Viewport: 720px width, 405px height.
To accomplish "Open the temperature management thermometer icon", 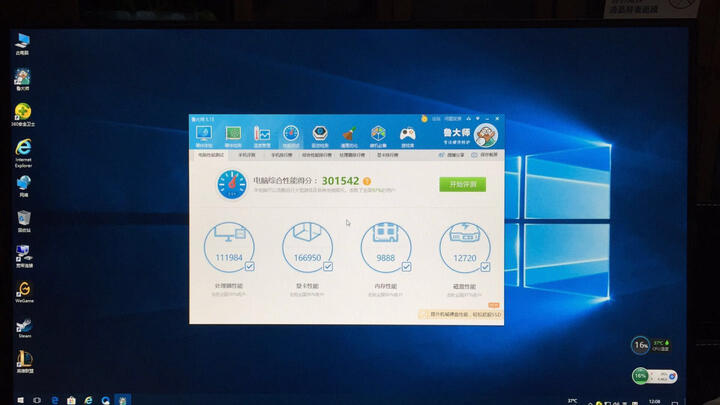I will 262,136.
